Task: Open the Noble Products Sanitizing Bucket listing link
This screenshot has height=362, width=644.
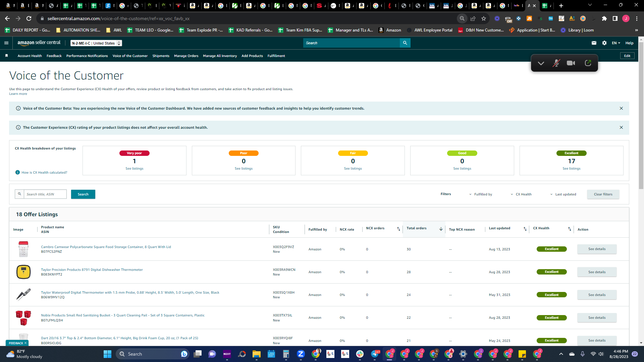Action: click(x=123, y=315)
